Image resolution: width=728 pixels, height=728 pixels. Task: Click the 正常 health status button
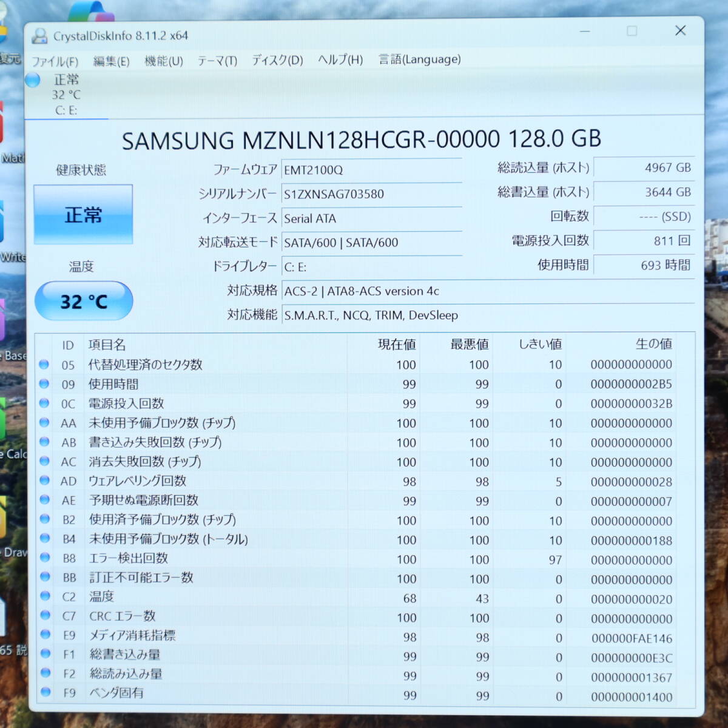(83, 215)
